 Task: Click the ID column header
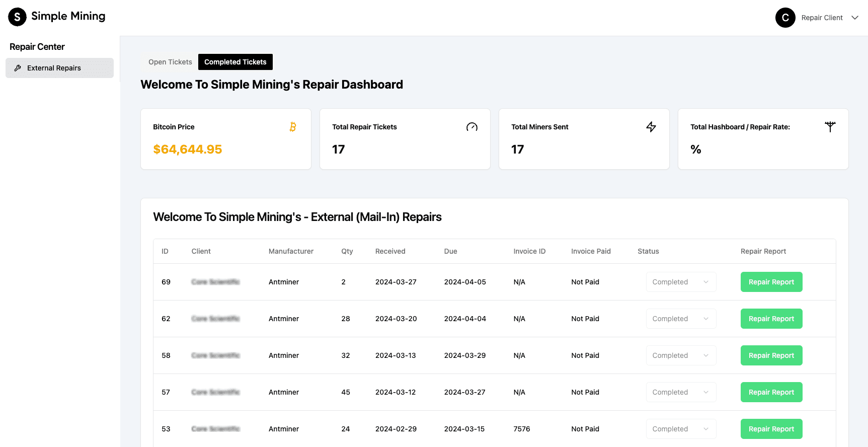point(165,251)
